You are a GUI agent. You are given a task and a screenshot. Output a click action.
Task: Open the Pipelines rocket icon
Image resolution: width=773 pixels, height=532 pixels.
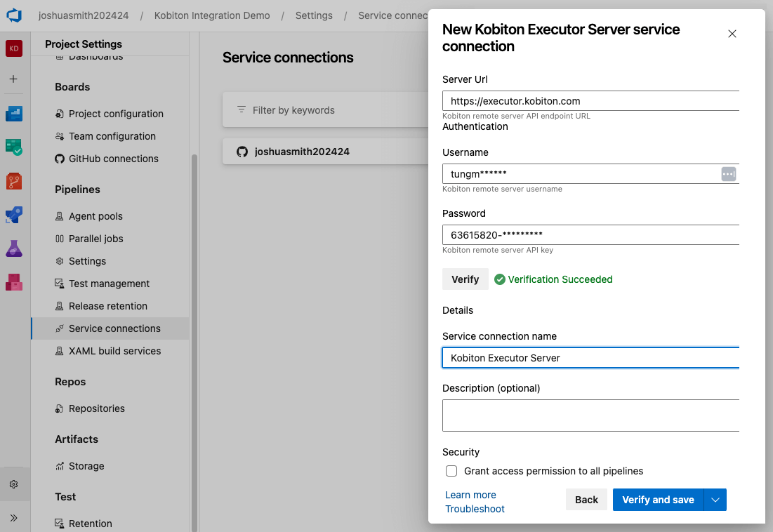(14, 215)
